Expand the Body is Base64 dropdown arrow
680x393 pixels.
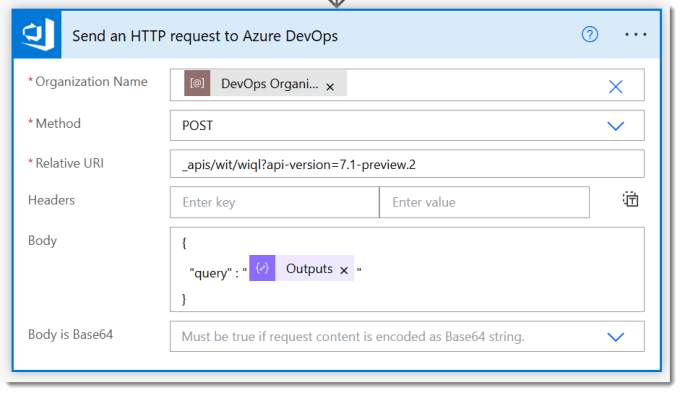615,337
